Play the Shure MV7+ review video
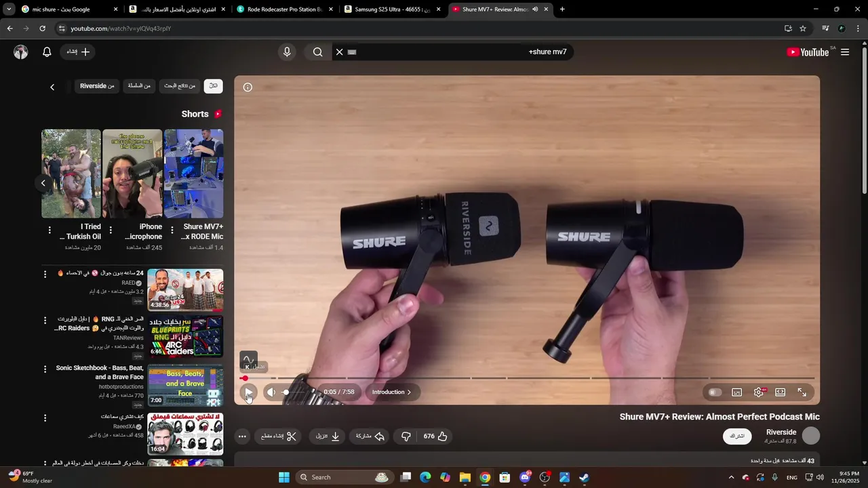 (248, 392)
